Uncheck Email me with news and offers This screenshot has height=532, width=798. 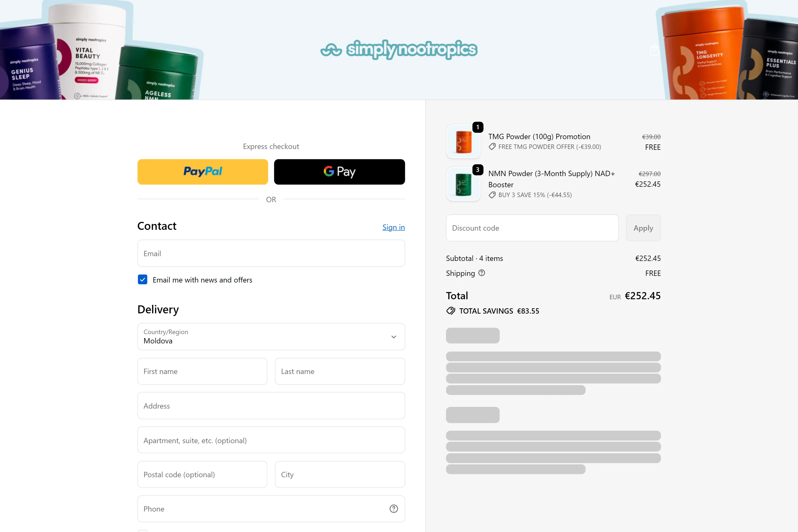(143, 280)
